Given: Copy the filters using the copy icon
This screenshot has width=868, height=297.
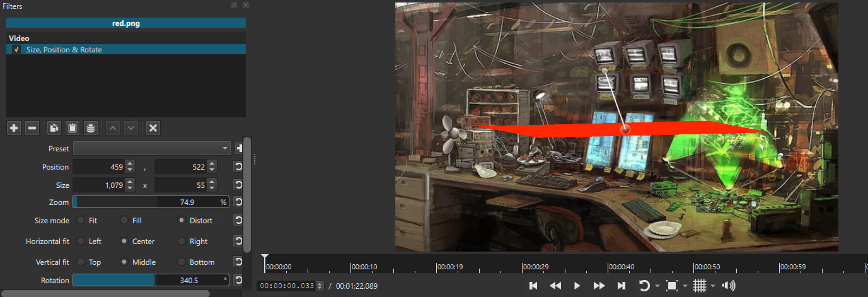Looking at the screenshot, I should (x=54, y=128).
